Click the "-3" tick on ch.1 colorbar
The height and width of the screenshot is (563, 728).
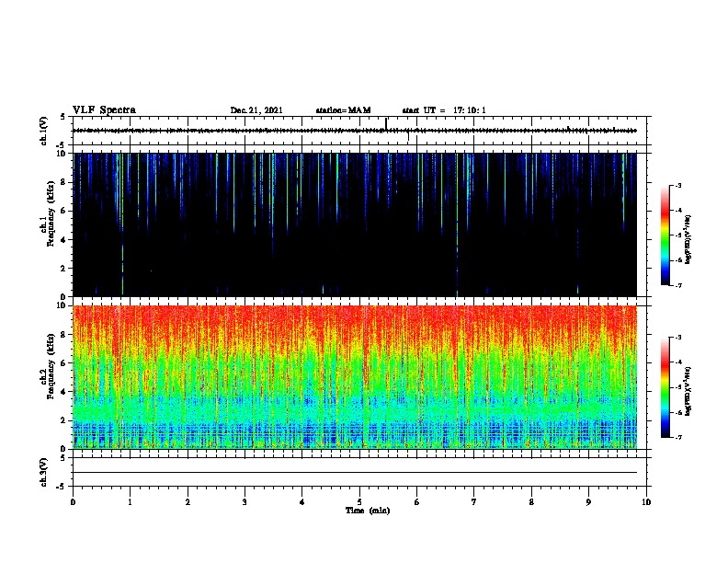[x=678, y=186]
